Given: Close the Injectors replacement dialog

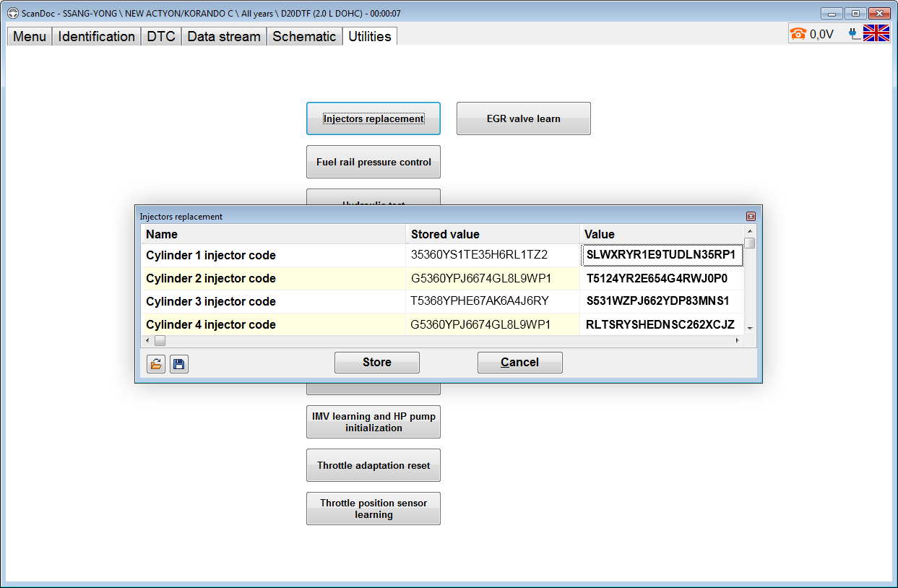Looking at the screenshot, I should click(751, 216).
